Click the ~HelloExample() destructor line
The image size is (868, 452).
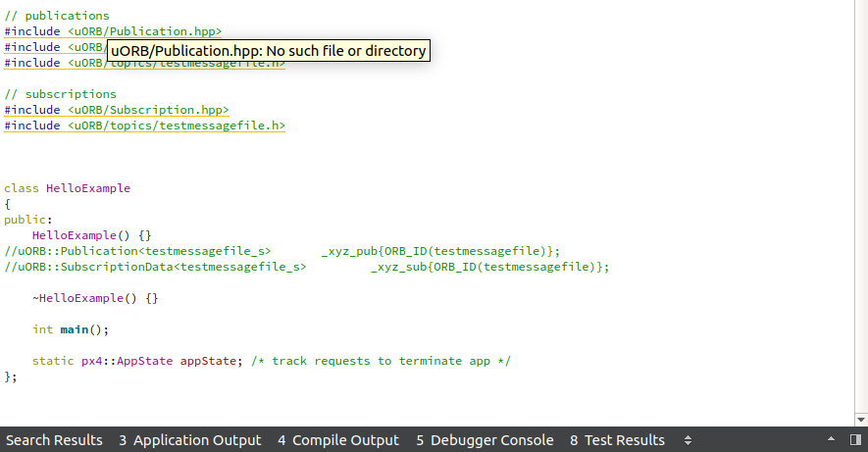[x=95, y=298]
